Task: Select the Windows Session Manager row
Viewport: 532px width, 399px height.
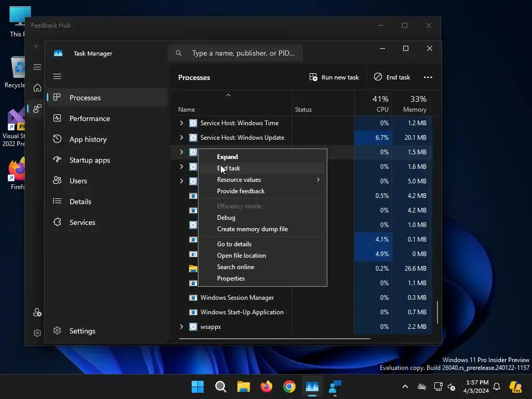Action: click(x=302, y=298)
